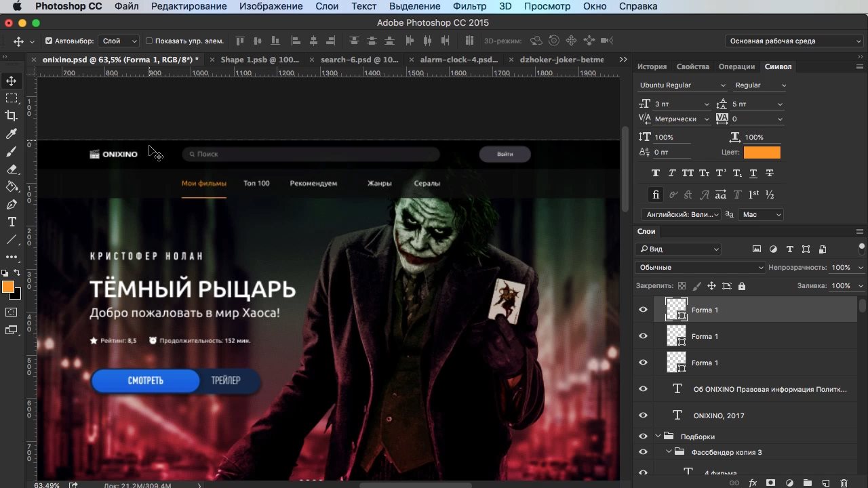The image size is (868, 488).
Task: Open the Фильтр menu
Action: coord(469,6)
